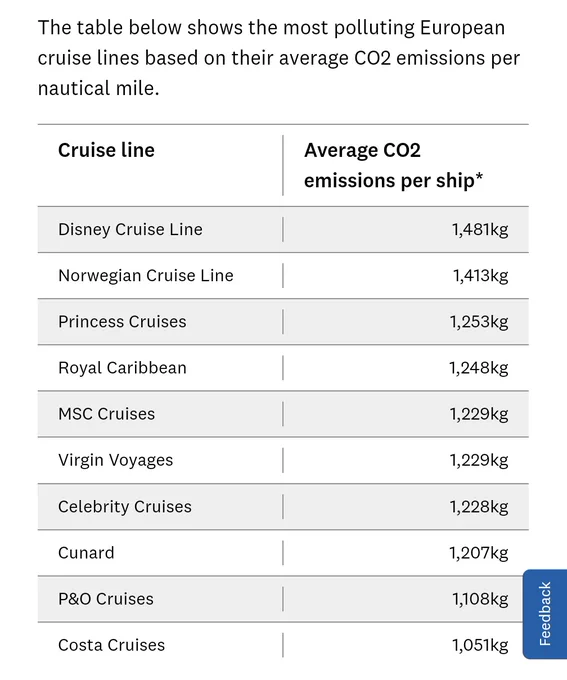Screen dimensions: 567x680
Task: Click the 1,051kg Costa Cruises value
Action: tap(480, 645)
